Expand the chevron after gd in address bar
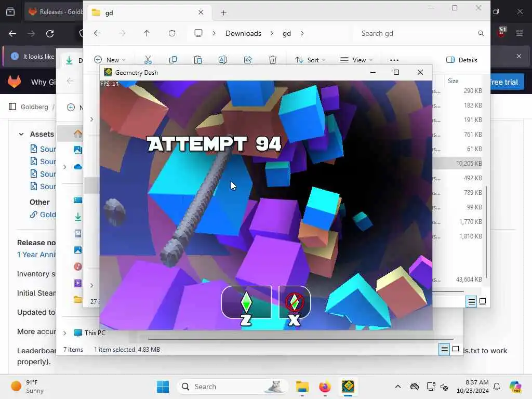This screenshot has width=532, height=399. (x=302, y=33)
